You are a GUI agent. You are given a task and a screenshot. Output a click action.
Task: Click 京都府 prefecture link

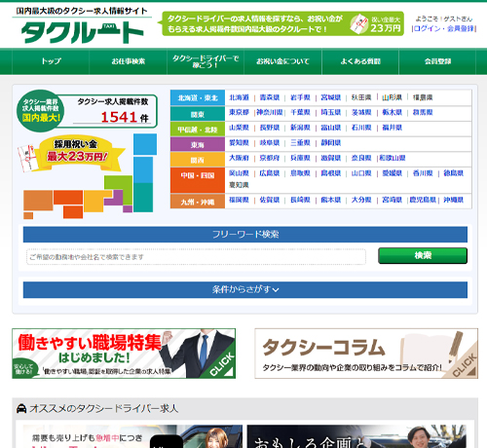[x=270, y=158]
